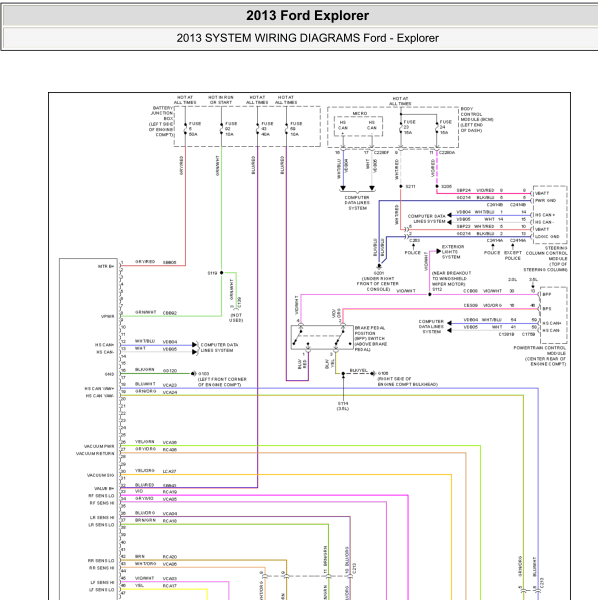
Task: Click the 'BATTERY JUNCTION BOX' label
Action: pos(162,113)
